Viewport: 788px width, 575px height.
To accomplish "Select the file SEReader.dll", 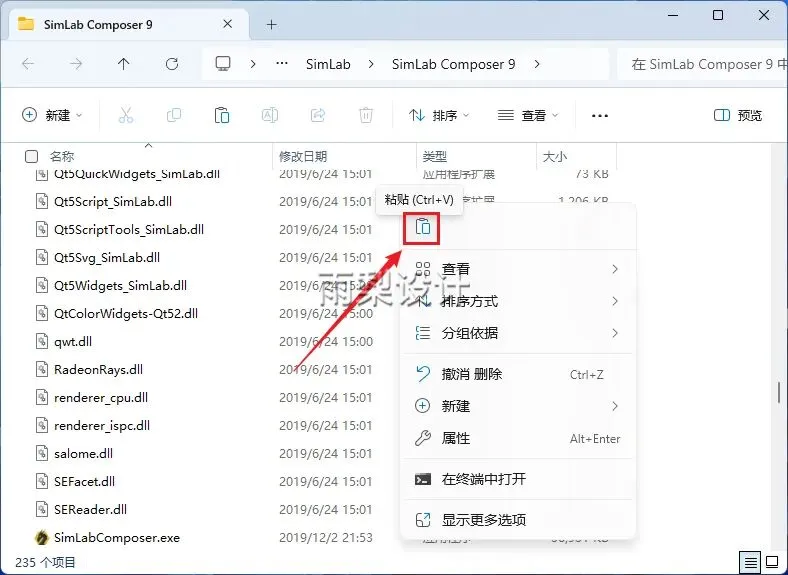I will pyautogui.click(x=90, y=510).
